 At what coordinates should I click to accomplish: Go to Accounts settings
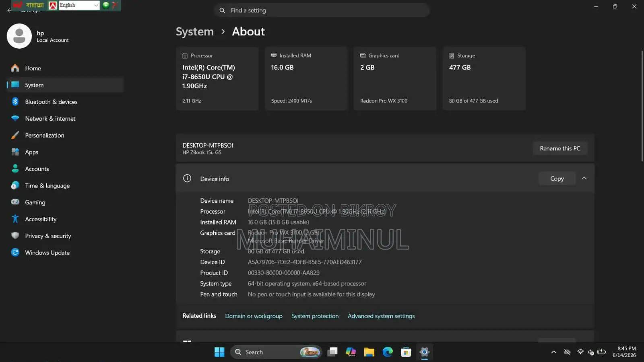[x=65, y=169]
